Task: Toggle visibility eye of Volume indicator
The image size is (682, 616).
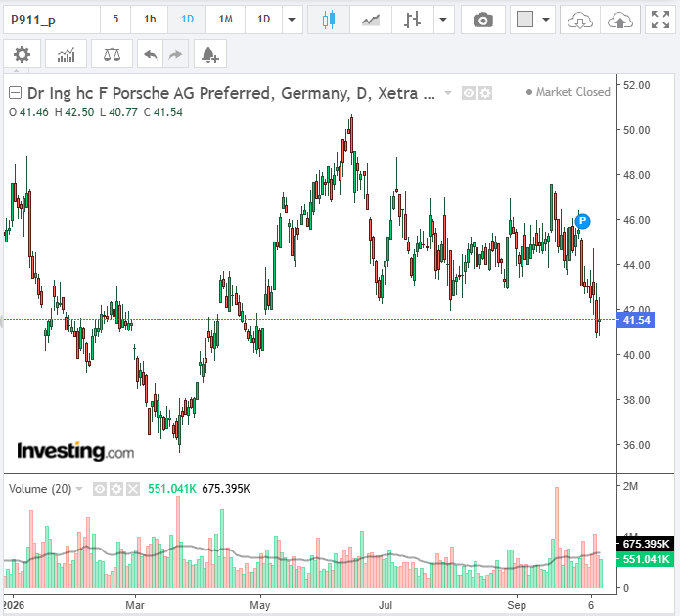Action: pos(100,489)
